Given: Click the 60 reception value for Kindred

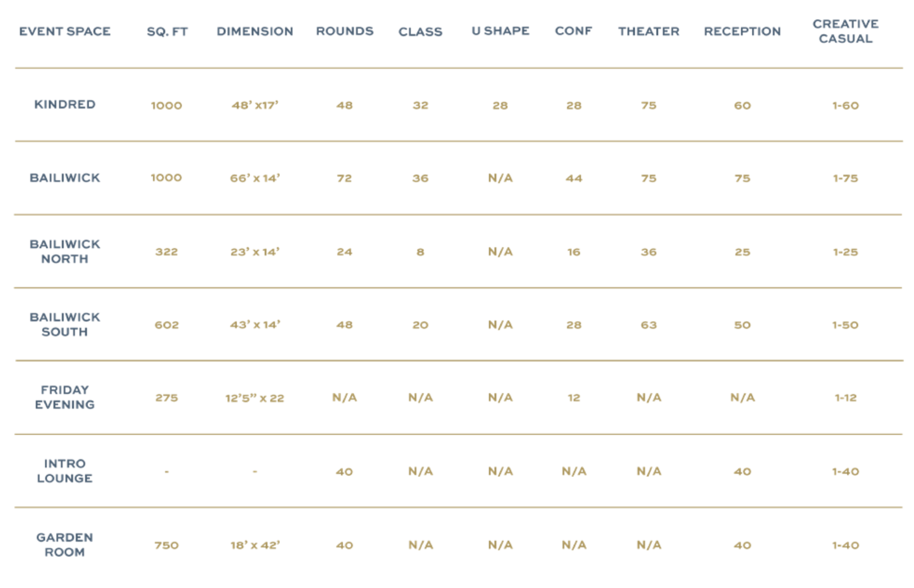Looking at the screenshot, I should [x=742, y=106].
